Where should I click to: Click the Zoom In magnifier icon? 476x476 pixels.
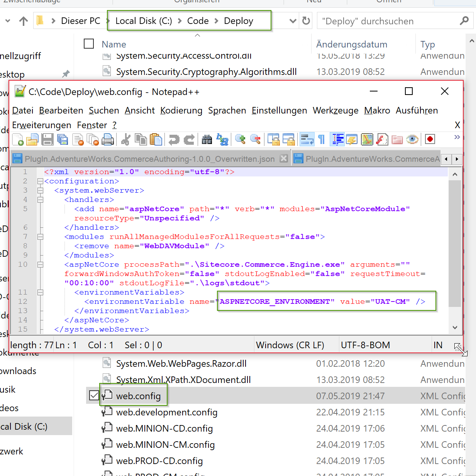pos(240,139)
